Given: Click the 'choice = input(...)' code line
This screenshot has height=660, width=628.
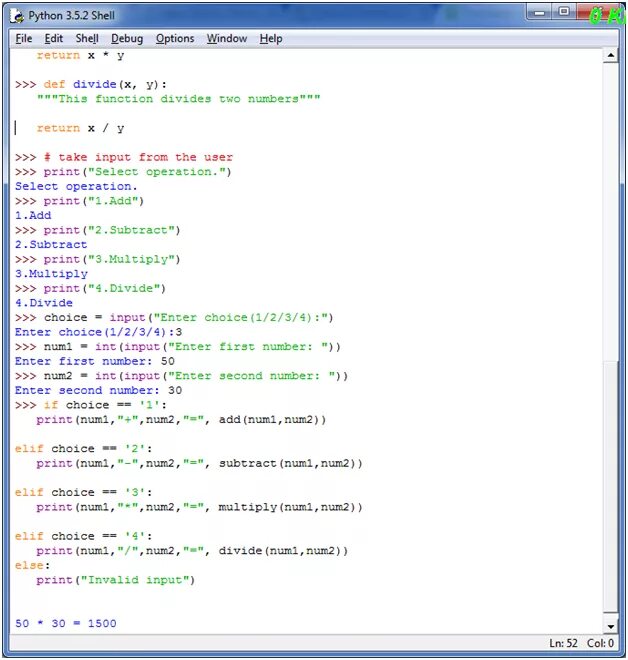Looking at the screenshot, I should [189, 317].
